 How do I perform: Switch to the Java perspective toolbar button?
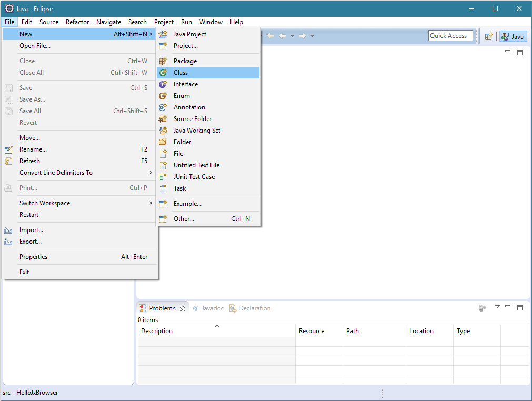pos(513,36)
